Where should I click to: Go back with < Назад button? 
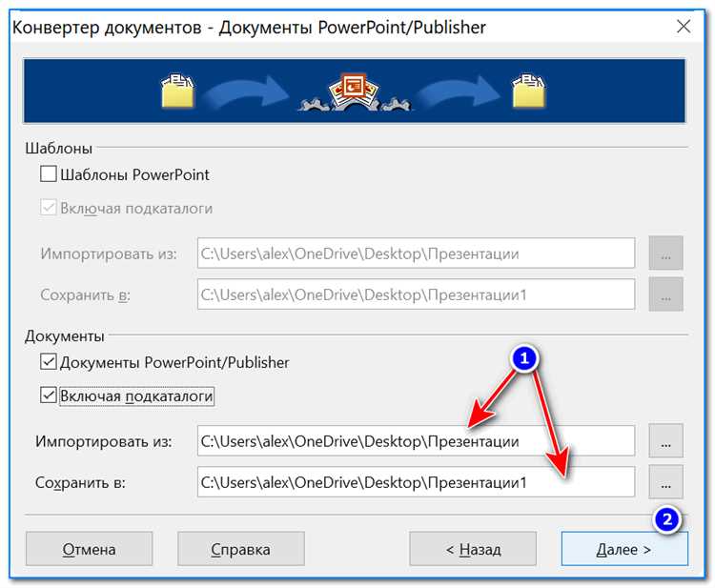[x=473, y=549]
